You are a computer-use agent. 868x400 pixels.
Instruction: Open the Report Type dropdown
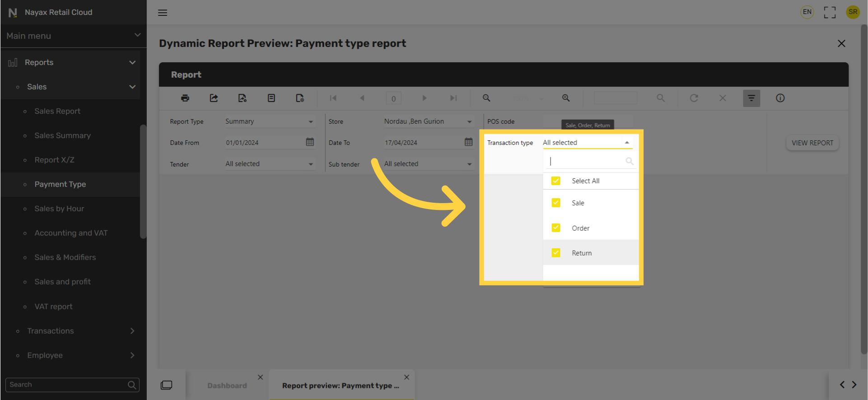point(270,121)
